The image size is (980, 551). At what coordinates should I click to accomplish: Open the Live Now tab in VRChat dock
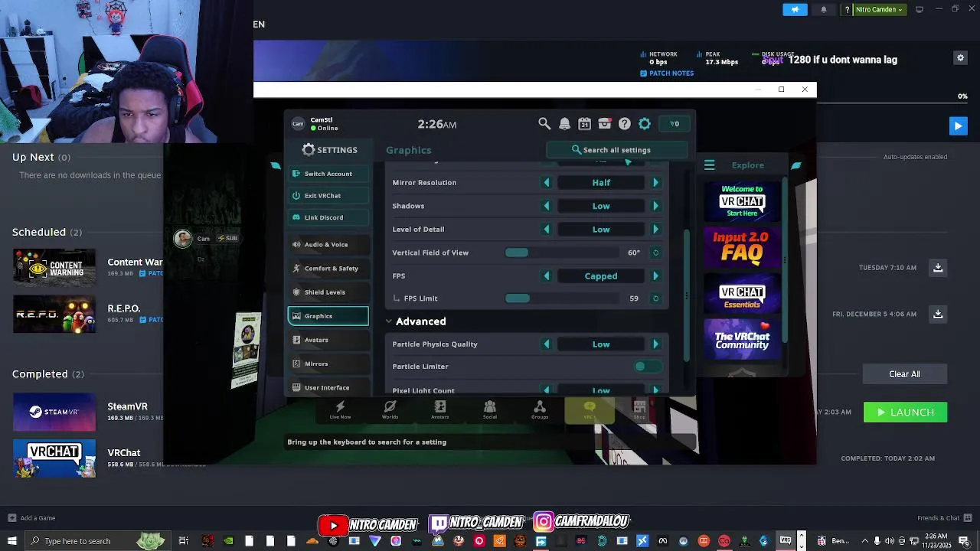coord(340,409)
